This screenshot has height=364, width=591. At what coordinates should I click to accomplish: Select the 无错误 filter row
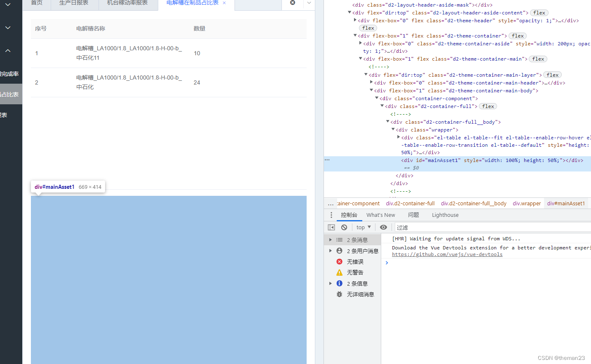[352, 262]
